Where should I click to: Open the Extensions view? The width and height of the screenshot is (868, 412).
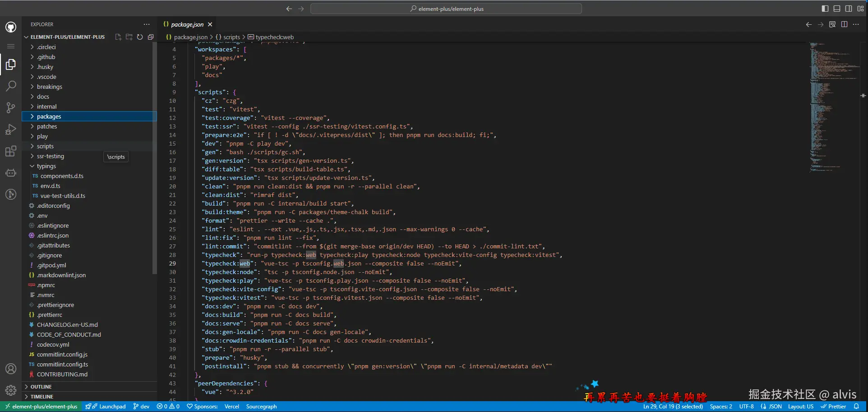click(x=11, y=151)
